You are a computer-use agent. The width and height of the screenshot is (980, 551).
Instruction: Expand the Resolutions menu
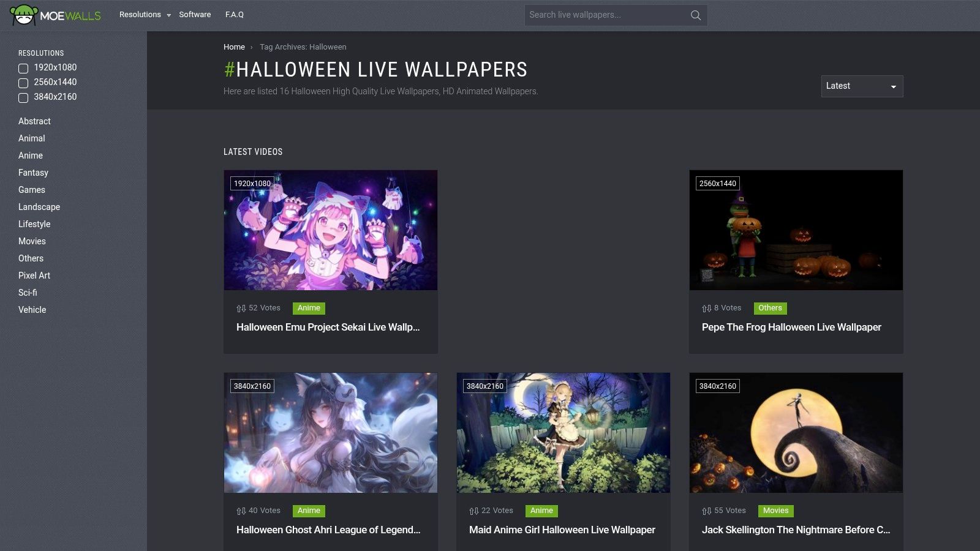(145, 15)
